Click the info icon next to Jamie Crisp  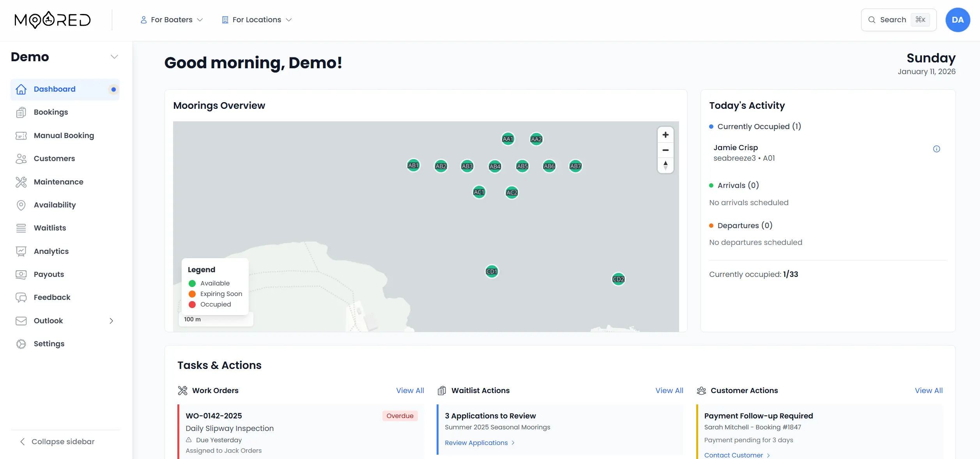click(x=937, y=149)
